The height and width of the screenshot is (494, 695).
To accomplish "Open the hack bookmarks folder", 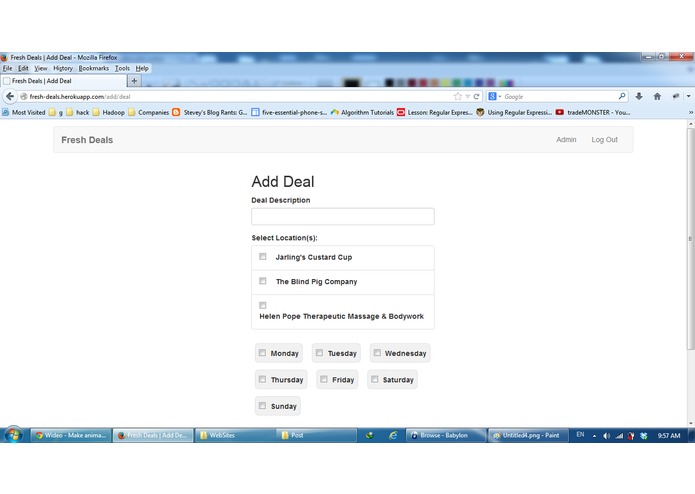I will pos(78,113).
